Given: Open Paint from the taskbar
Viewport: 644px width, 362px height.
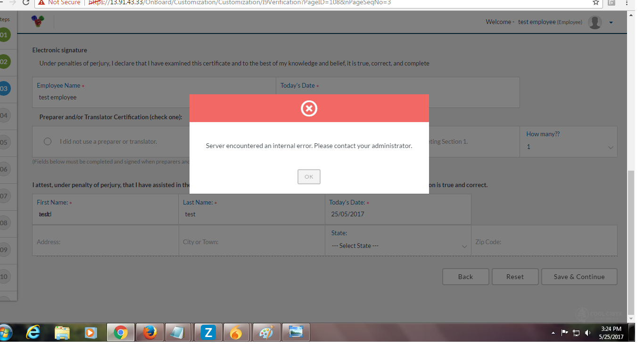Looking at the screenshot, I should point(266,332).
